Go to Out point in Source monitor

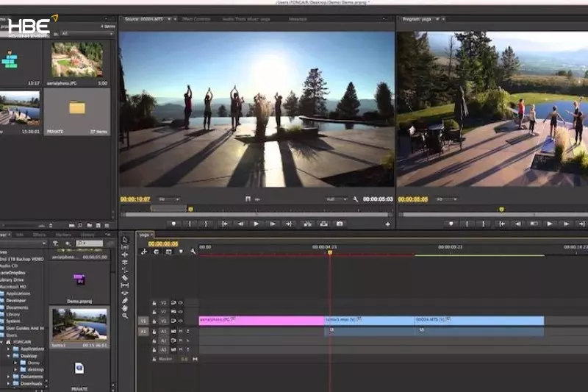289,224
